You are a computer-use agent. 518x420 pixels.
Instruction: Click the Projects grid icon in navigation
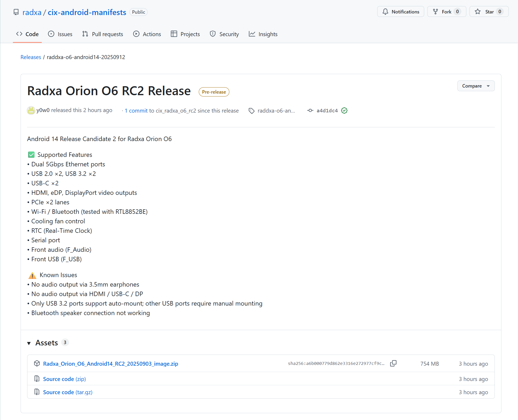pos(174,34)
